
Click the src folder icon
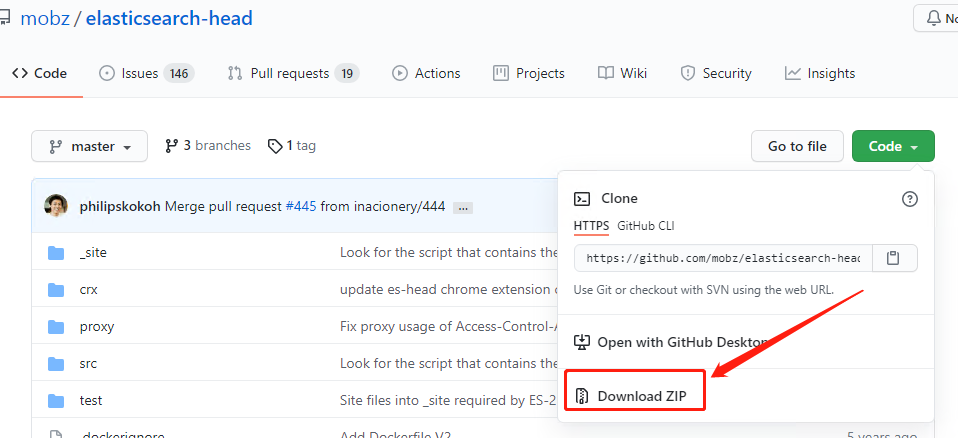pyautogui.click(x=56, y=364)
